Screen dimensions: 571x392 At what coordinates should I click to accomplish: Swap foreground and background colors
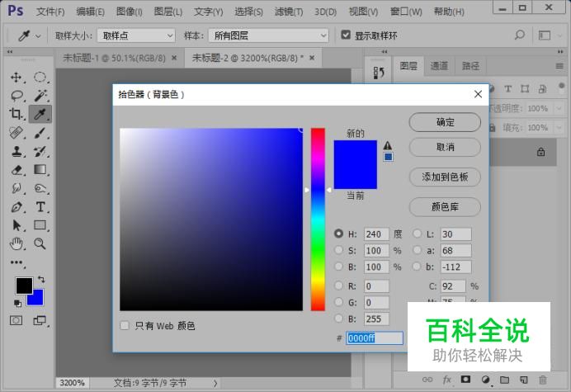point(41,280)
